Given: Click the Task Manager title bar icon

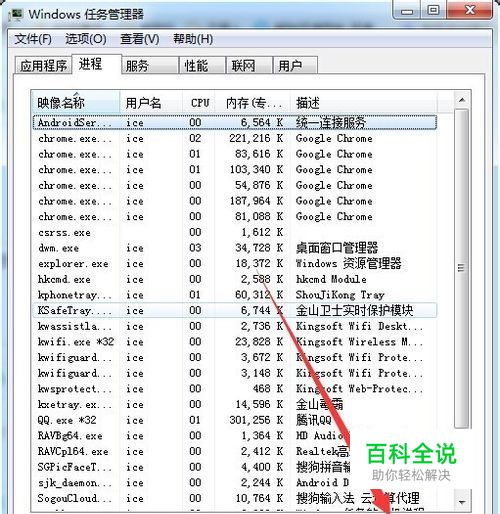Looking at the screenshot, I should (16, 14).
